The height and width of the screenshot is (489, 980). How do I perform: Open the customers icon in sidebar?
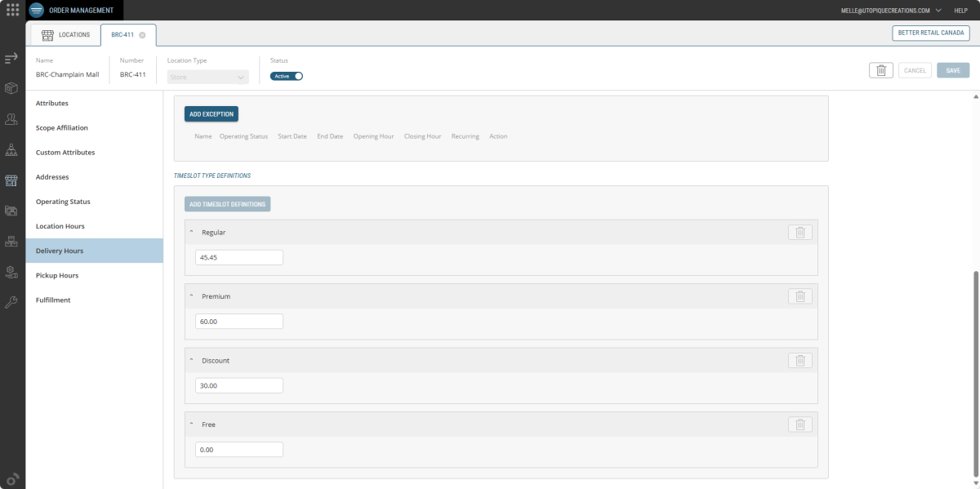(11, 119)
